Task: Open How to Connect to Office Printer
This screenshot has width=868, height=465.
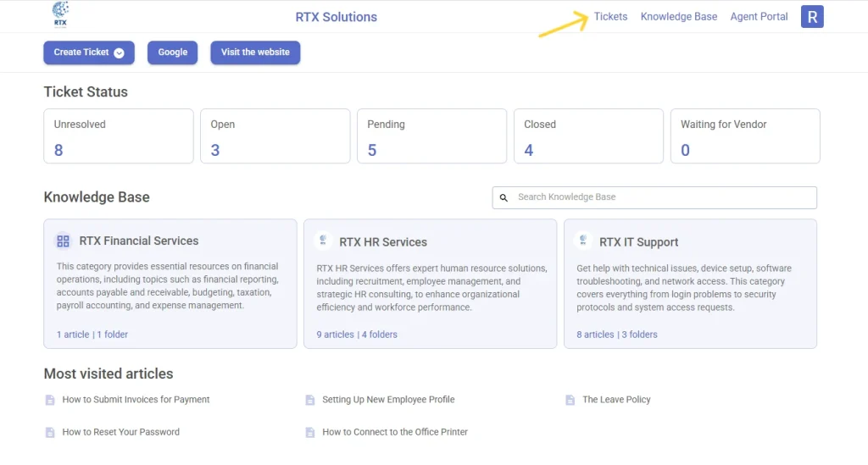Action: pyautogui.click(x=395, y=432)
